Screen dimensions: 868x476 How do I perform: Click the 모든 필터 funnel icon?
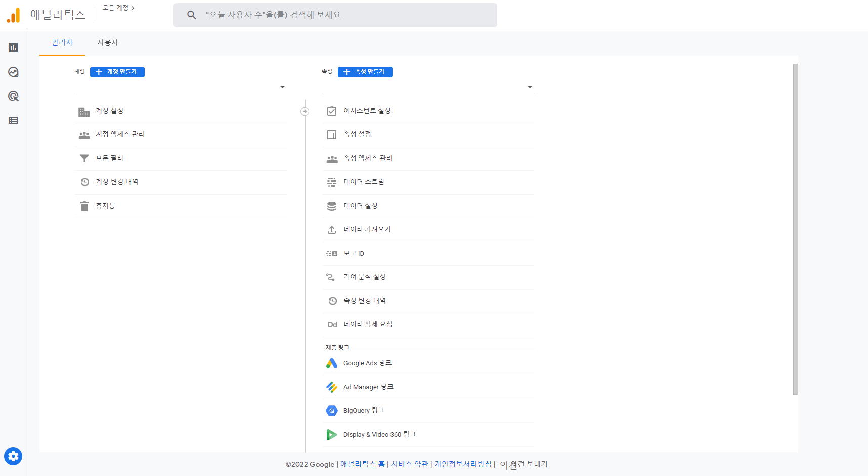(x=84, y=158)
